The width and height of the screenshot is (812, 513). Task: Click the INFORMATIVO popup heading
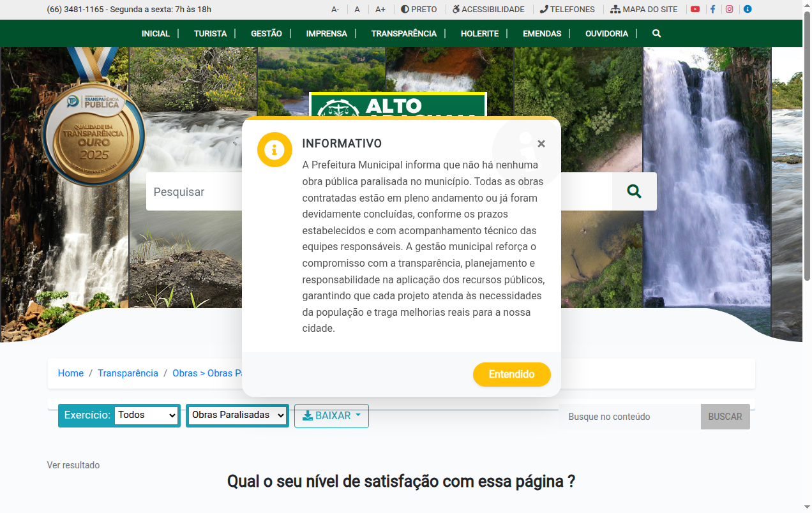pos(342,144)
